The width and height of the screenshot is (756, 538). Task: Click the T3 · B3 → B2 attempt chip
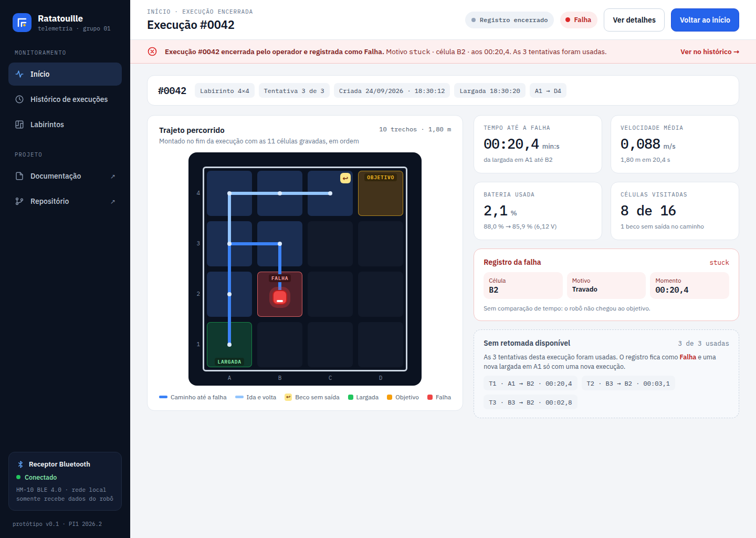[530, 402]
